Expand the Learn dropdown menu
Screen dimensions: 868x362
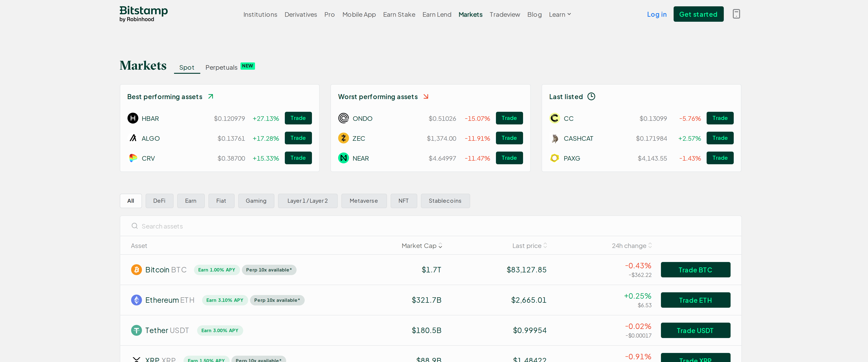pyautogui.click(x=560, y=14)
